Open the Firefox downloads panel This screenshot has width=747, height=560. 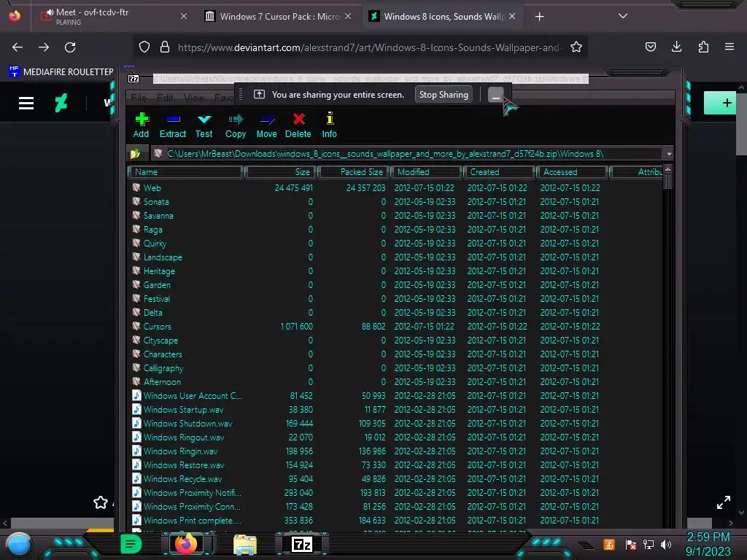[676, 47]
